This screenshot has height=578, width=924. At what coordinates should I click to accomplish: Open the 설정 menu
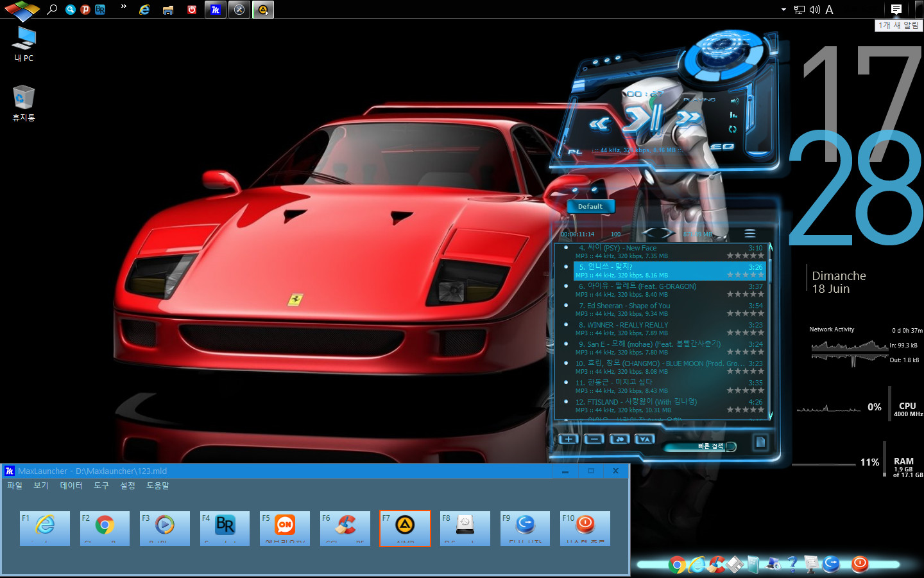click(128, 486)
